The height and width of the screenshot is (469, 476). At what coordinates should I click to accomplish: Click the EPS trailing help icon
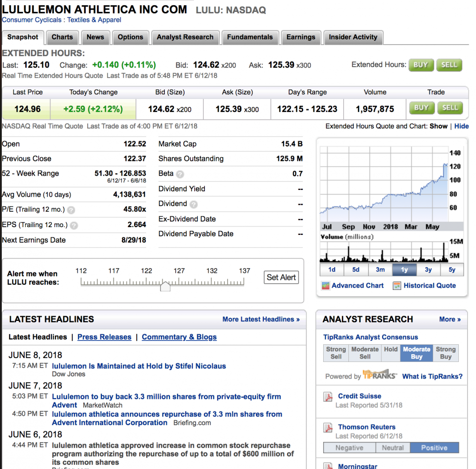(x=74, y=225)
